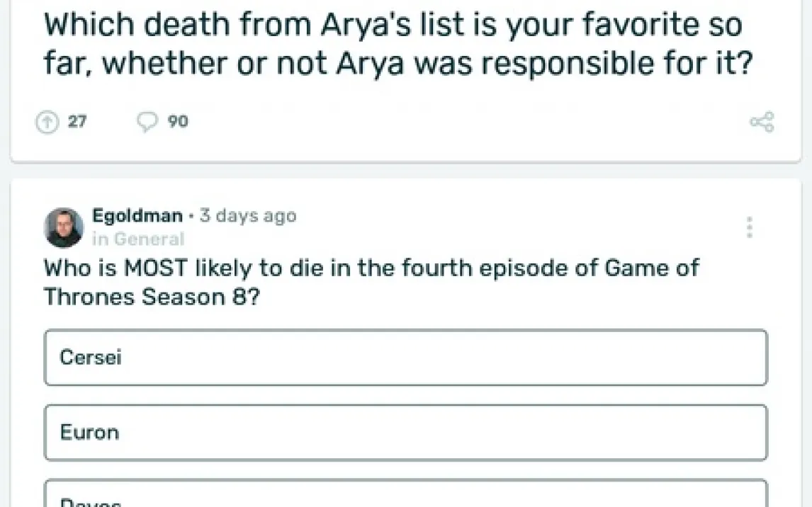Viewport: 812px width, 507px height.
Task: Pick the Davos poll option
Action: click(405, 496)
